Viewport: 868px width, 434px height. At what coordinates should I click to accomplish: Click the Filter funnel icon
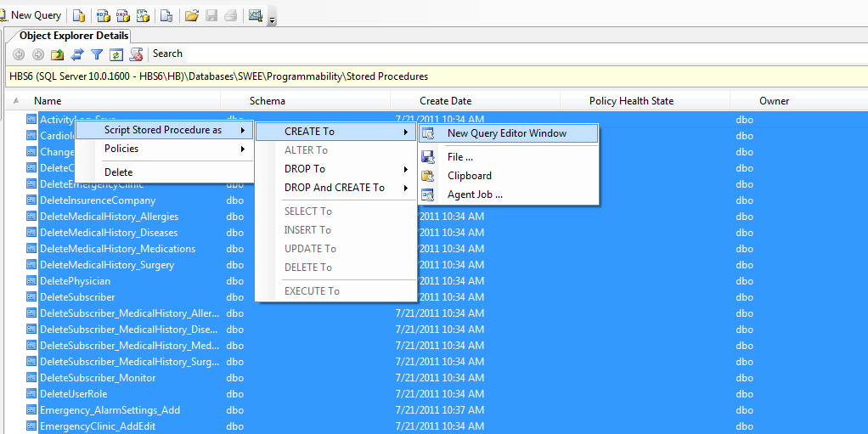pos(97,54)
